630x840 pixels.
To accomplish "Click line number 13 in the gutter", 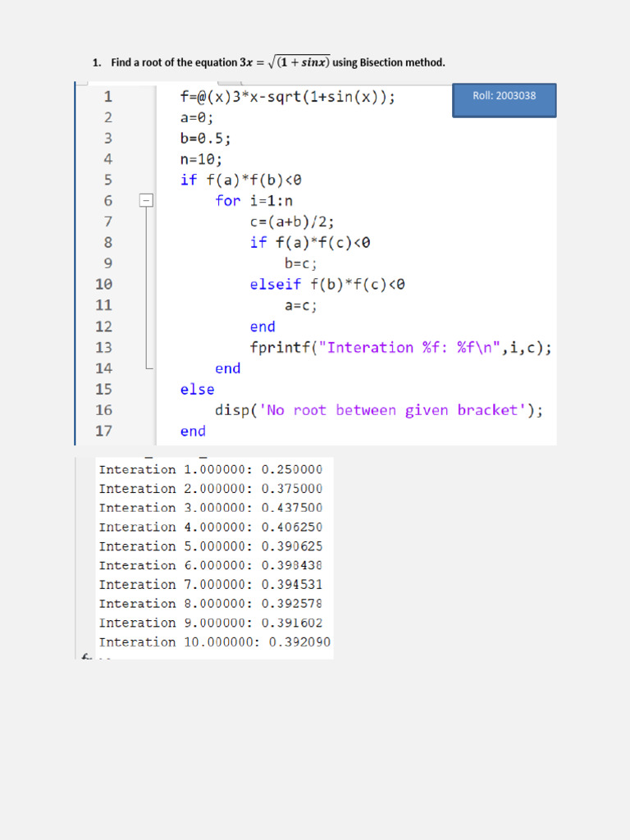I will tap(104, 347).
